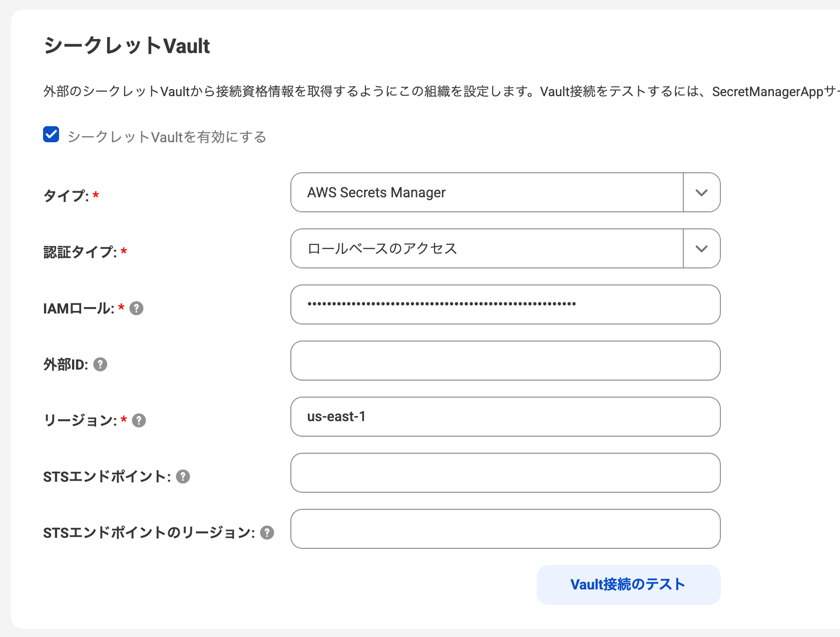Uncheck the シークレットVaultを有効にする checkbox
Image resolution: width=840 pixels, height=637 pixels.
[51, 135]
